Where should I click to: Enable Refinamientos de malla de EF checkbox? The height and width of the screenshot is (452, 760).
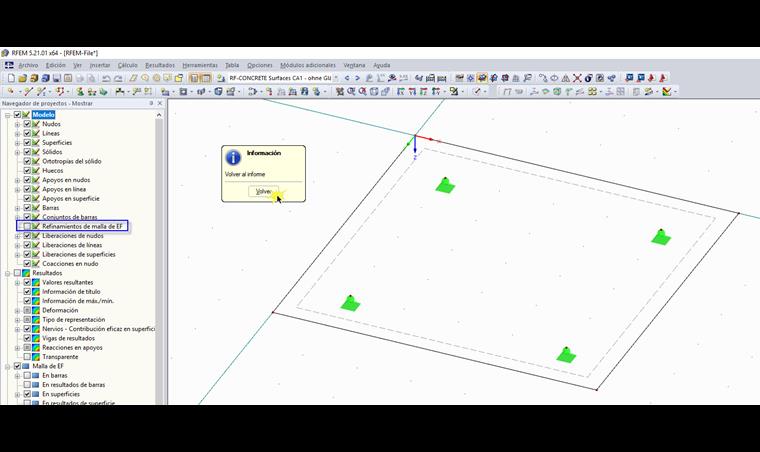click(x=27, y=226)
